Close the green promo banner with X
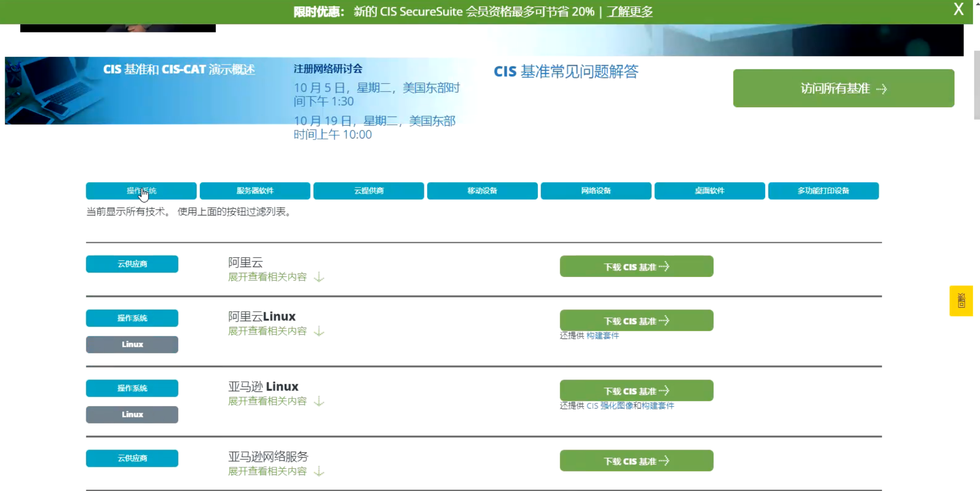This screenshot has height=491, width=980. (958, 9)
